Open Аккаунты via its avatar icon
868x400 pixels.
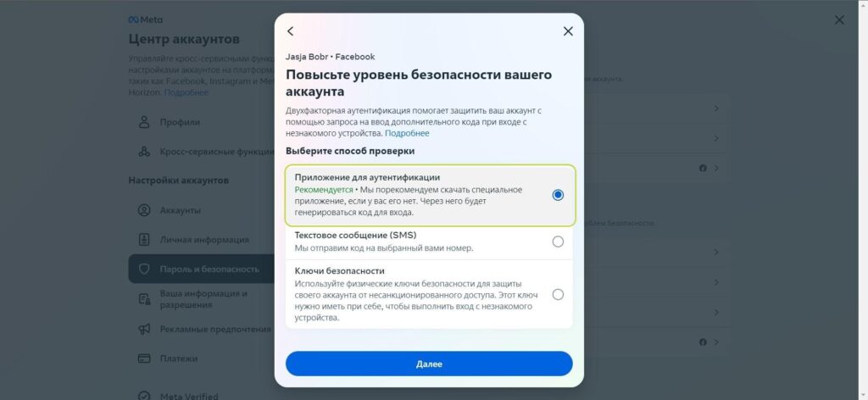(x=144, y=210)
